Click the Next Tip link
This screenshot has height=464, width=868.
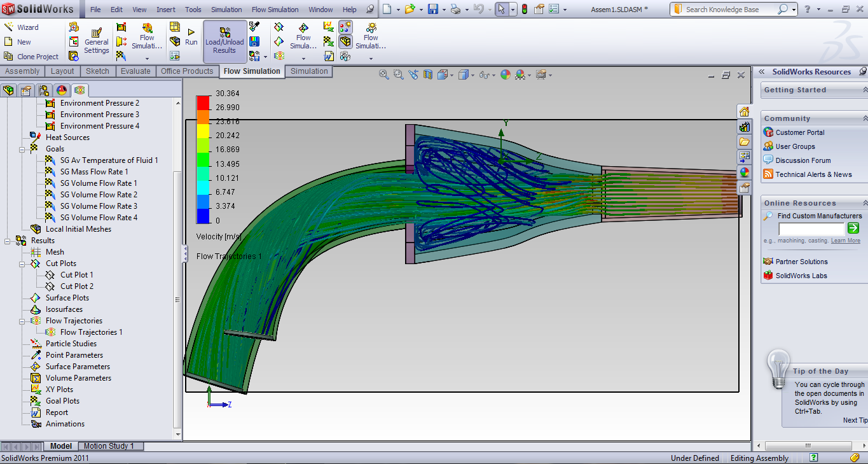click(854, 420)
